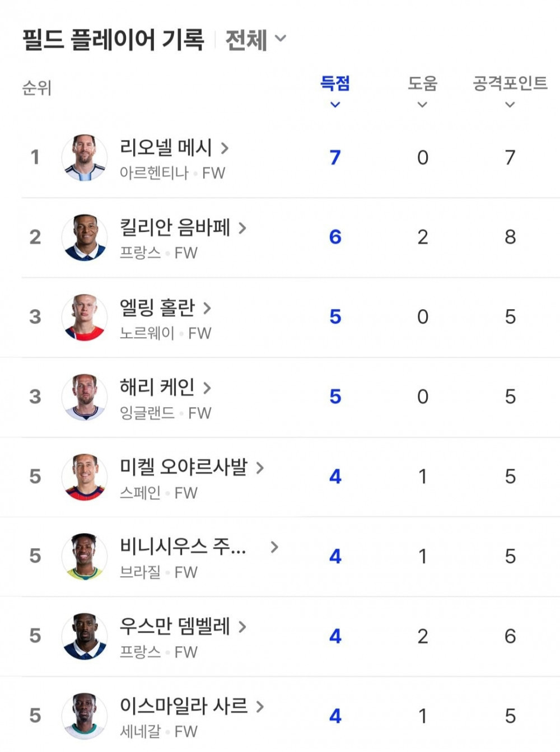Click 킬리안 음바페 profile photo
This screenshot has height=752, width=560.
click(x=84, y=237)
